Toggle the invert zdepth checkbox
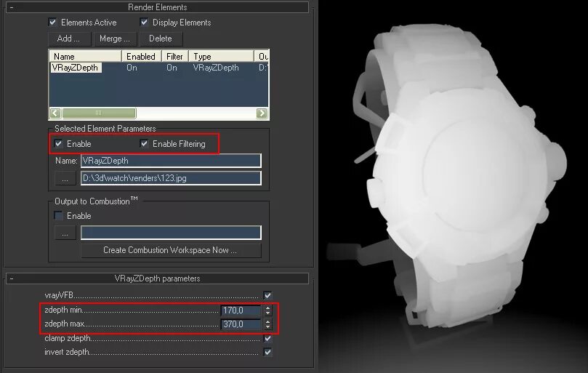 (267, 352)
